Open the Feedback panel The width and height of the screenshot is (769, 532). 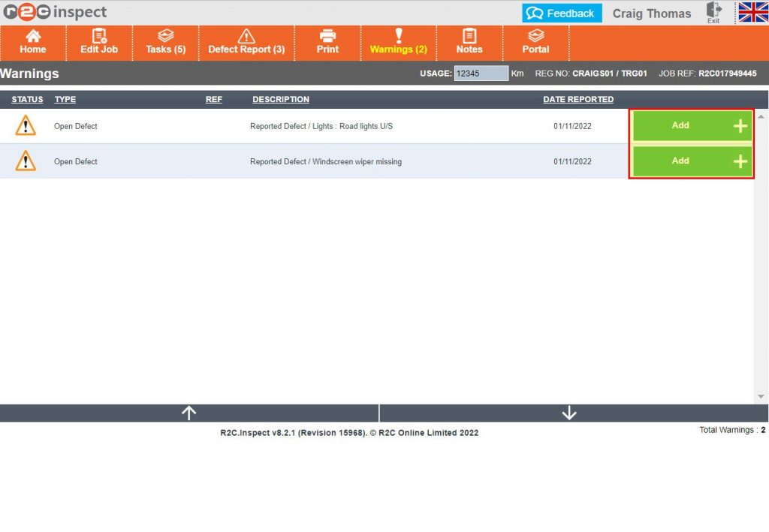point(562,13)
